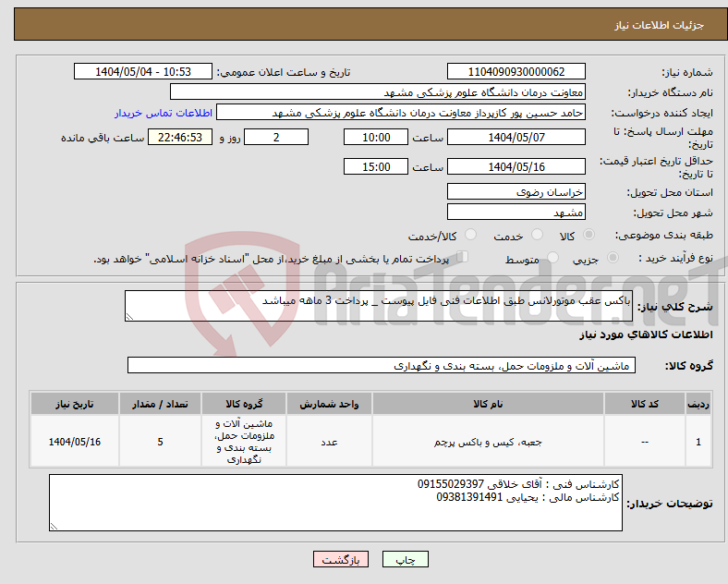Select the جزیی purchase type radio

pyautogui.click(x=613, y=258)
